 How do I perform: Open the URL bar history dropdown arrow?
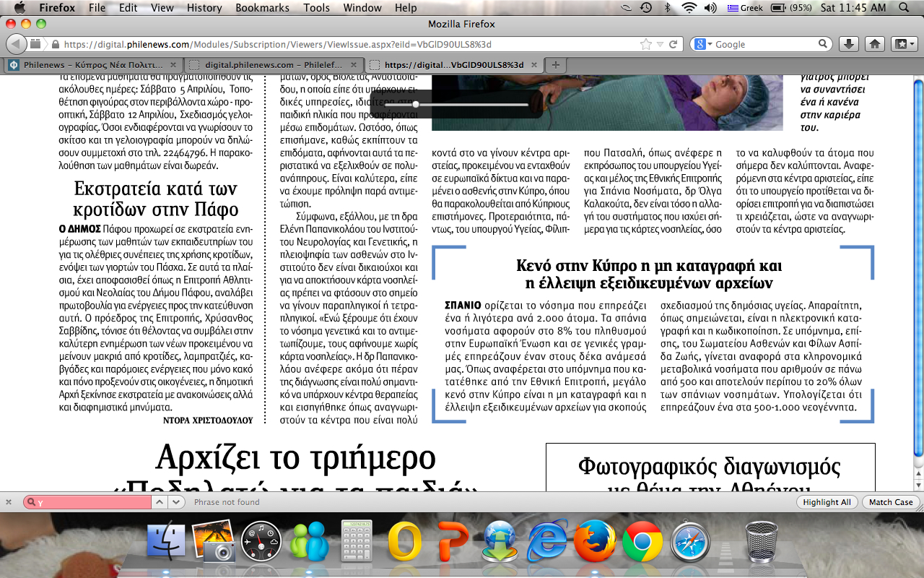660,44
